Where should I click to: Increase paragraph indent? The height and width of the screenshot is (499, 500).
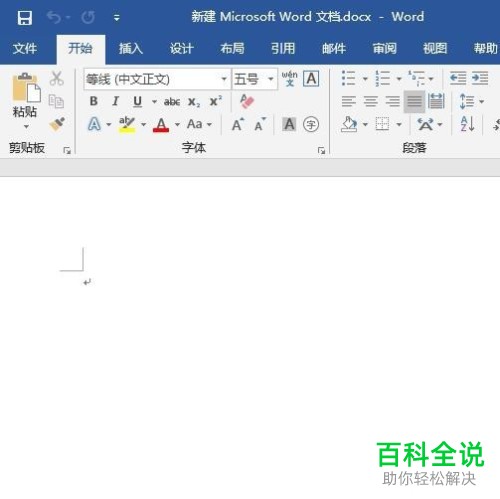tap(480, 79)
